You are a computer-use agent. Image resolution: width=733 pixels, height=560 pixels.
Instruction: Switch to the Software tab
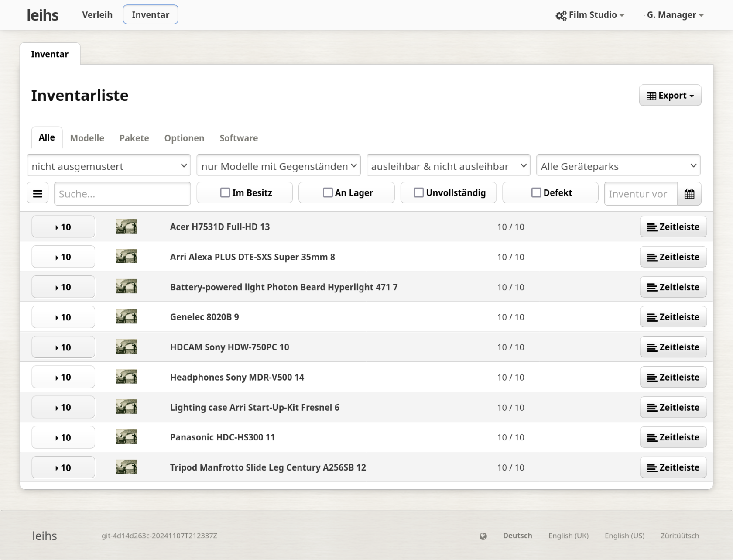239,138
